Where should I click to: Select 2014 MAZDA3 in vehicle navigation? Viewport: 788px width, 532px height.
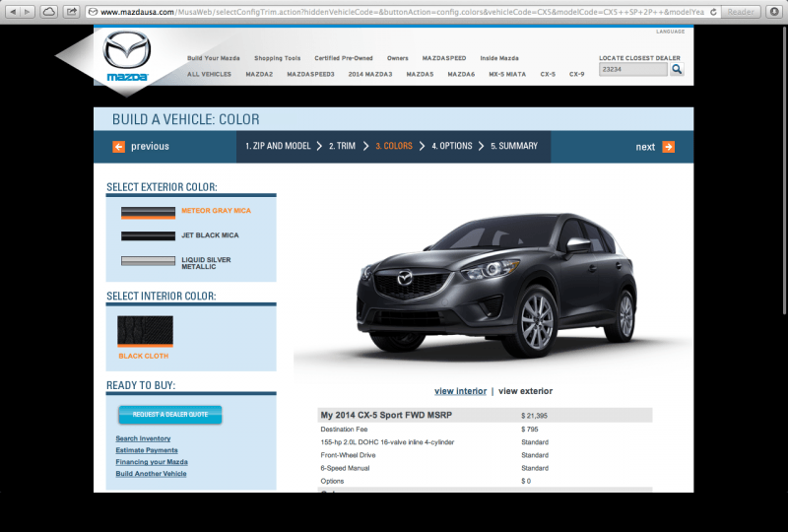370,74
